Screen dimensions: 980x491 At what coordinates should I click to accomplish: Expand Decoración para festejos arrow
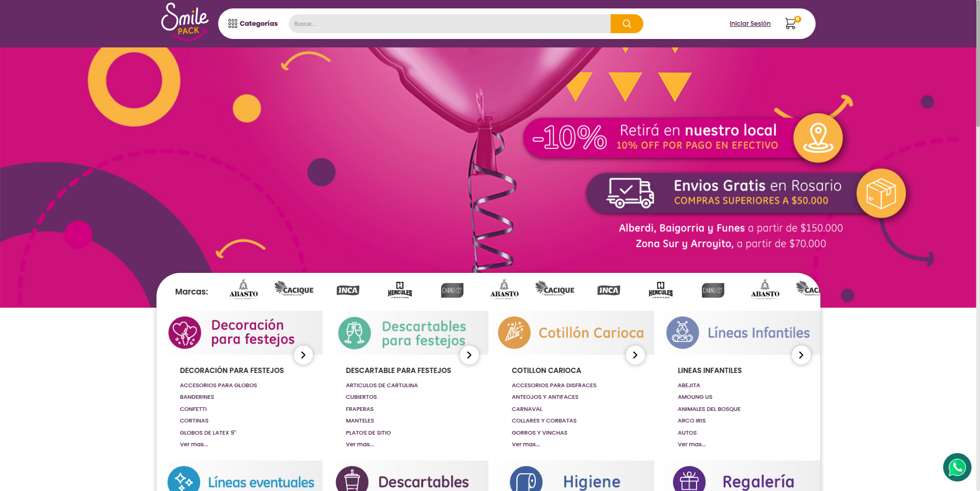point(303,355)
